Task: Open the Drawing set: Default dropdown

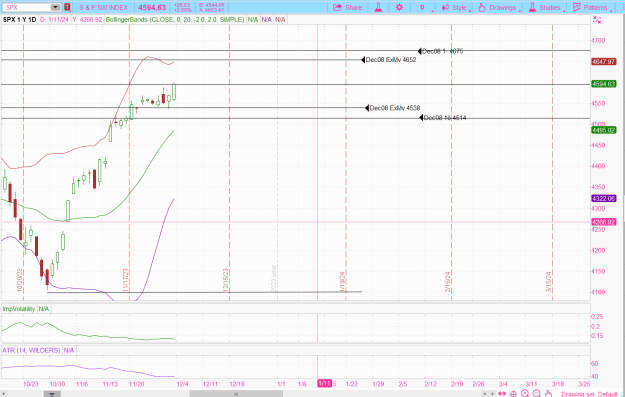Action: pyautogui.click(x=592, y=394)
